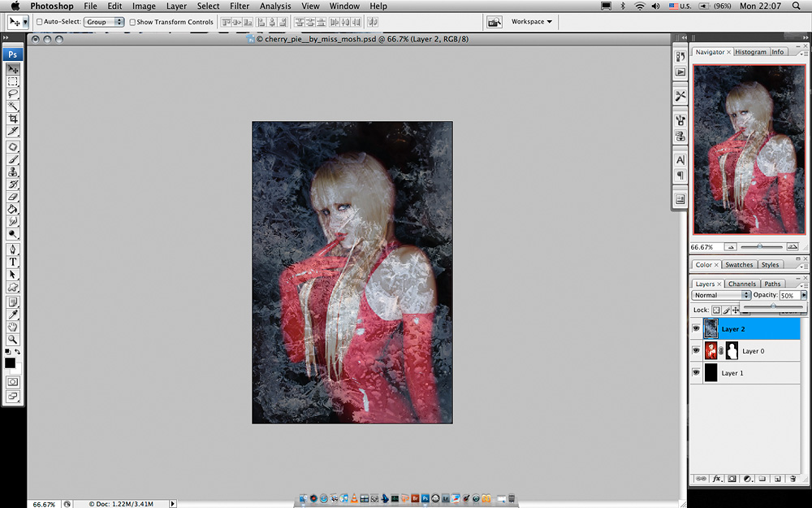Open the Navigator panel options menu
The width and height of the screenshot is (812, 508).
pyautogui.click(x=803, y=52)
